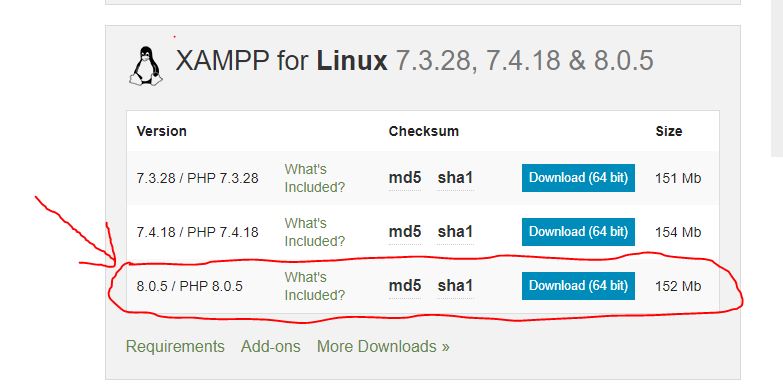Expand More Downloads link
This screenshot has height=392, width=783.
point(383,346)
